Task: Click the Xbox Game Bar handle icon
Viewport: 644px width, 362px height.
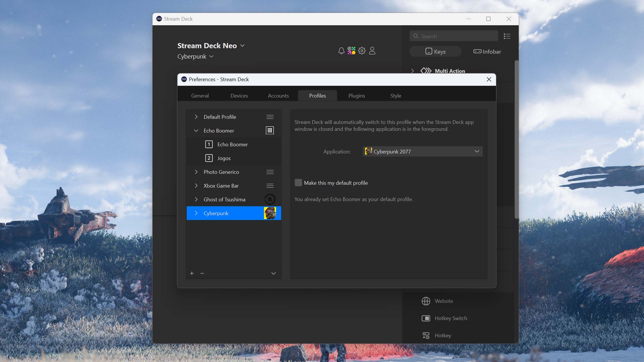Action: click(x=270, y=186)
